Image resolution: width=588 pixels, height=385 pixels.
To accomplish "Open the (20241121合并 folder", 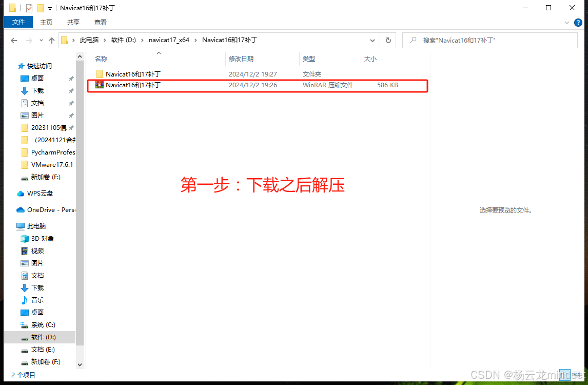I will (55, 140).
